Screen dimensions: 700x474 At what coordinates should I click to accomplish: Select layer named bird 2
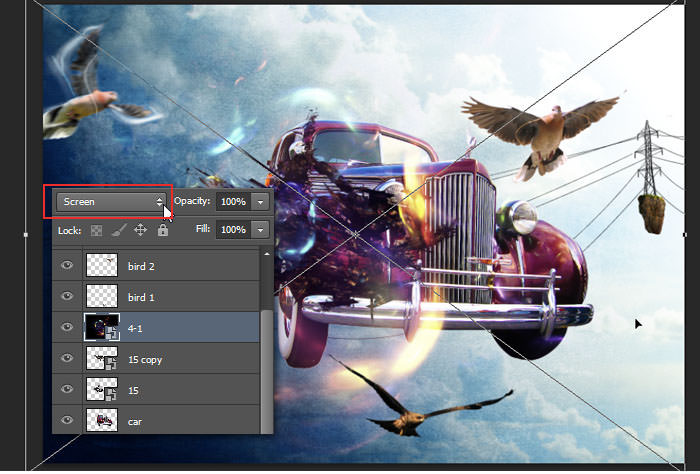141,266
